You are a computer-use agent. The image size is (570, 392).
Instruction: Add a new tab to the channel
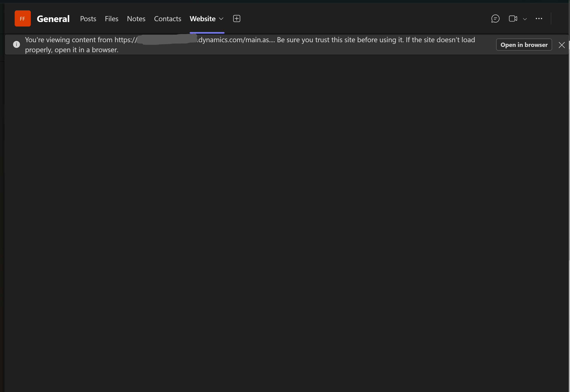point(236,18)
